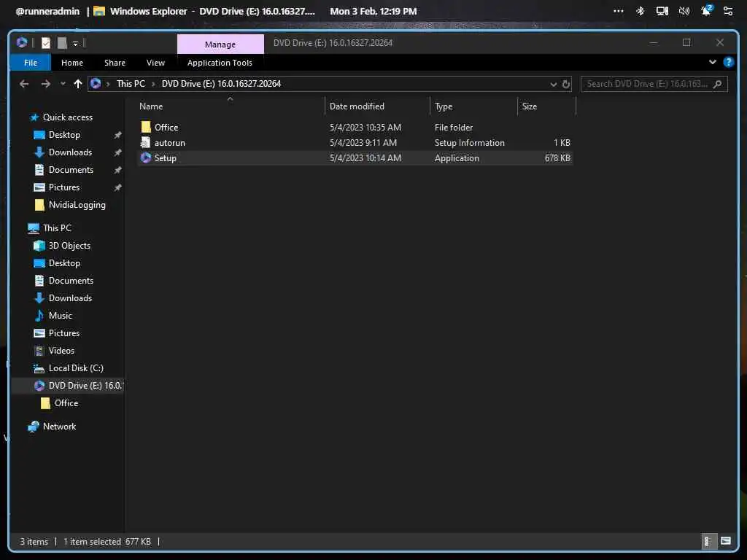Open Network in navigation pane

[x=58, y=427]
